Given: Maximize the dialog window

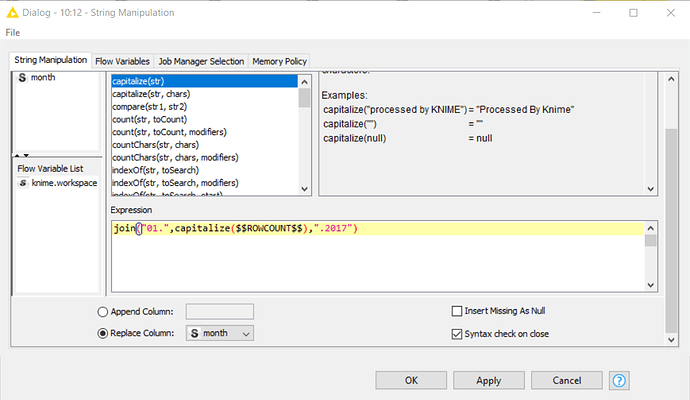Looking at the screenshot, I should pyautogui.click(x=633, y=13).
